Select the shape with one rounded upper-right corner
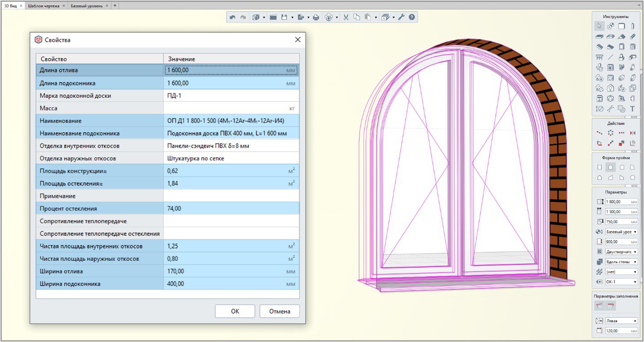644x342 pixels. tap(633, 167)
